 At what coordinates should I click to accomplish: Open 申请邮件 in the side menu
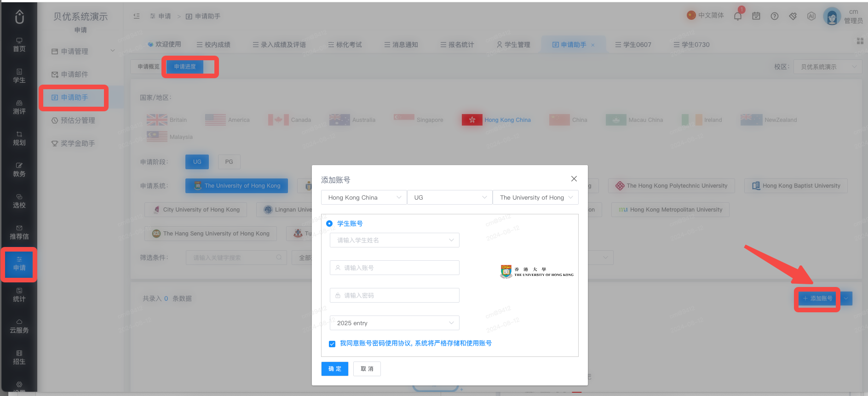pyautogui.click(x=70, y=75)
